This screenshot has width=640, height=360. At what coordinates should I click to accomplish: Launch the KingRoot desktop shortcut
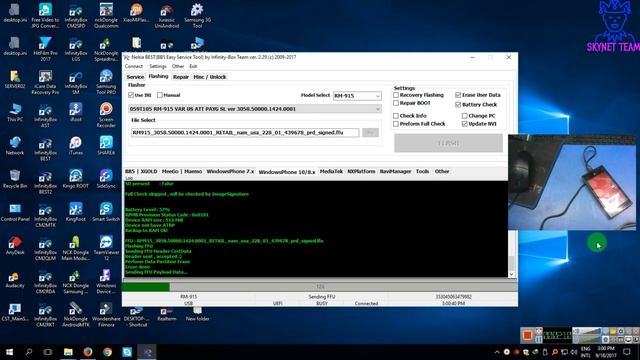pos(76,212)
